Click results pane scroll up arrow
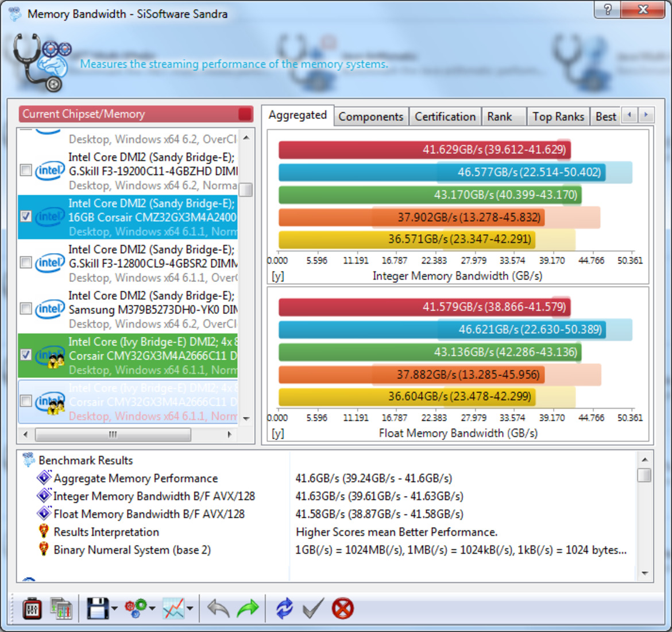The height and width of the screenshot is (632, 672). 644,459
